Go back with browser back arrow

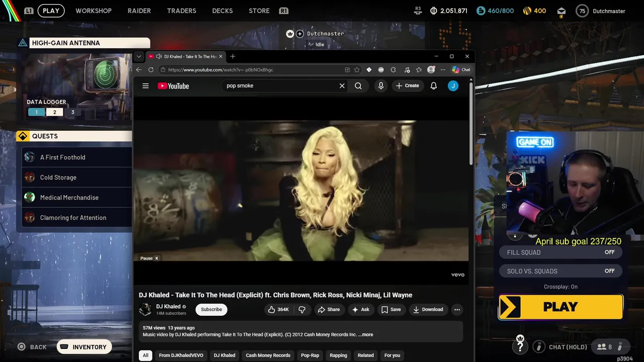pyautogui.click(x=139, y=70)
